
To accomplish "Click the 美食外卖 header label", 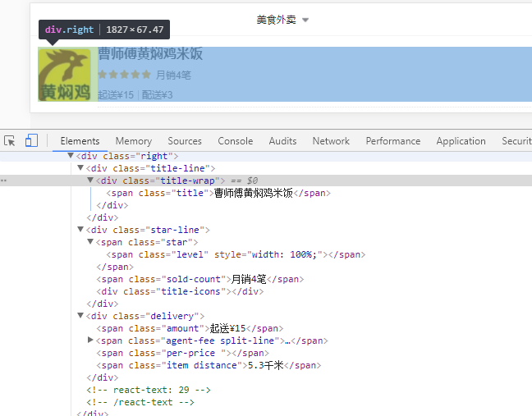I will (x=276, y=20).
